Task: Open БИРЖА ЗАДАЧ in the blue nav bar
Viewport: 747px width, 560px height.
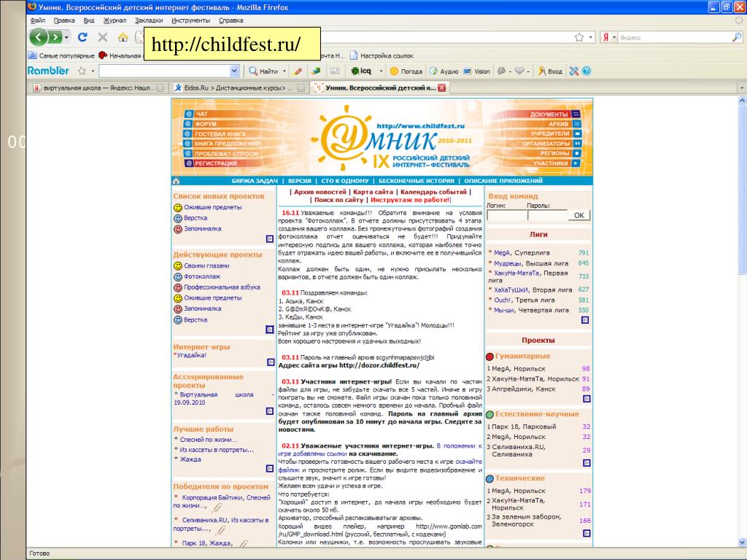Action: [x=255, y=181]
